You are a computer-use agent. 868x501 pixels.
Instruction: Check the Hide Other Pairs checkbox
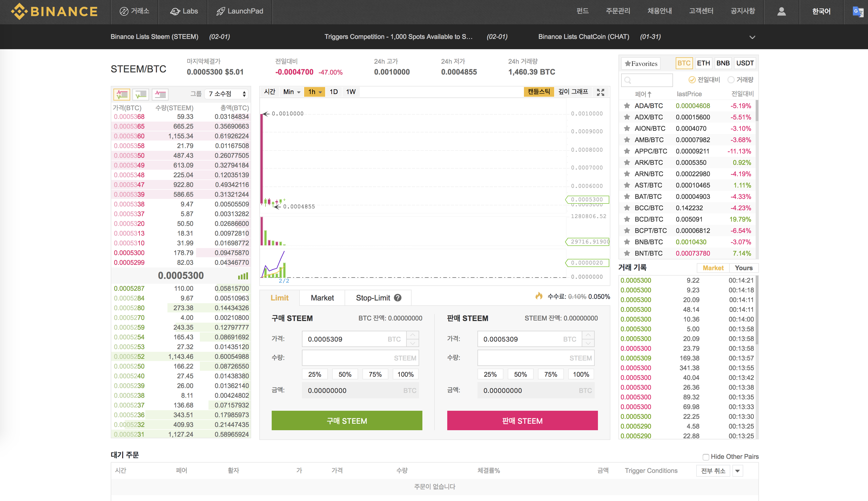click(706, 457)
